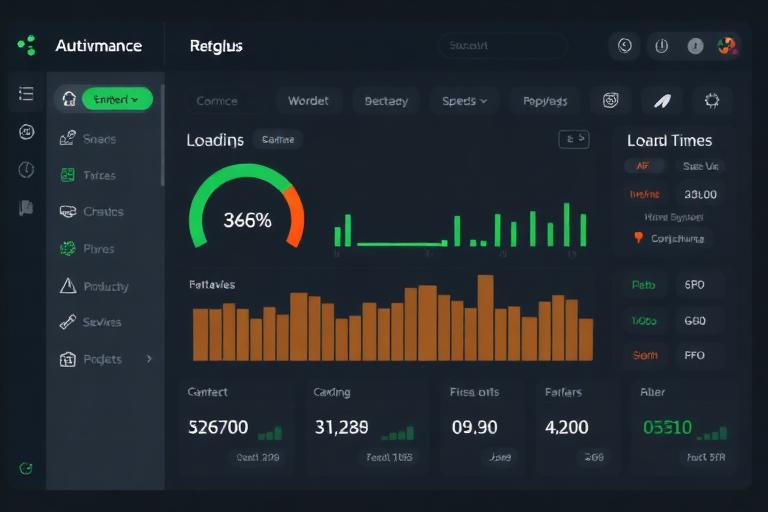Click the Tarces green grid icon
Image resolution: width=768 pixels, height=512 pixels.
pyautogui.click(x=68, y=175)
